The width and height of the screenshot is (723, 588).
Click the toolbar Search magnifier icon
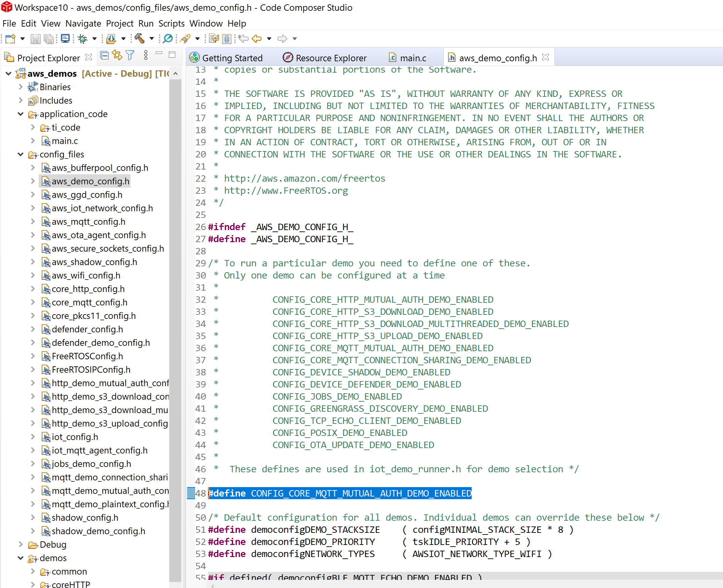coord(168,39)
